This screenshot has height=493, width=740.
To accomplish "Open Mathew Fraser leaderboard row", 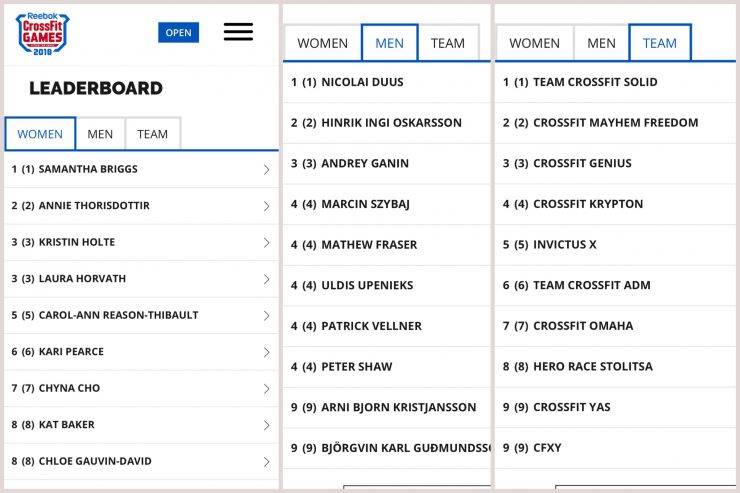I will (387, 244).
